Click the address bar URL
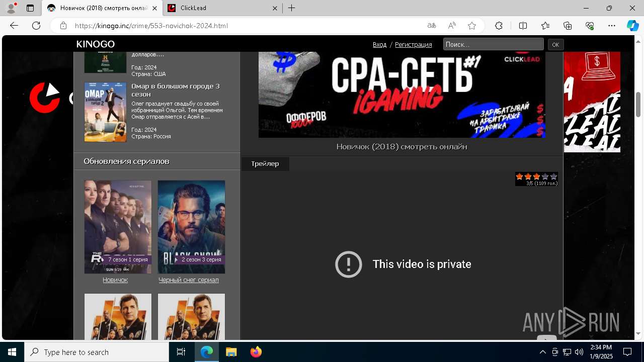 point(151,26)
